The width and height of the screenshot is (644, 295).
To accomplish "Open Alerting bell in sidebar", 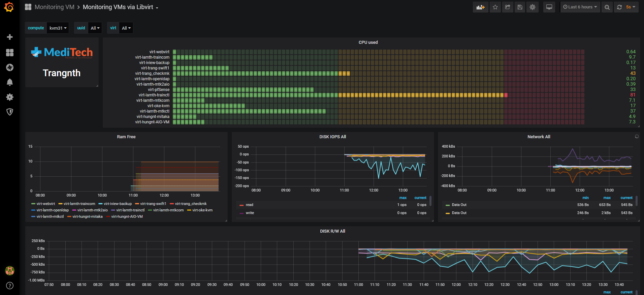I will [x=10, y=82].
